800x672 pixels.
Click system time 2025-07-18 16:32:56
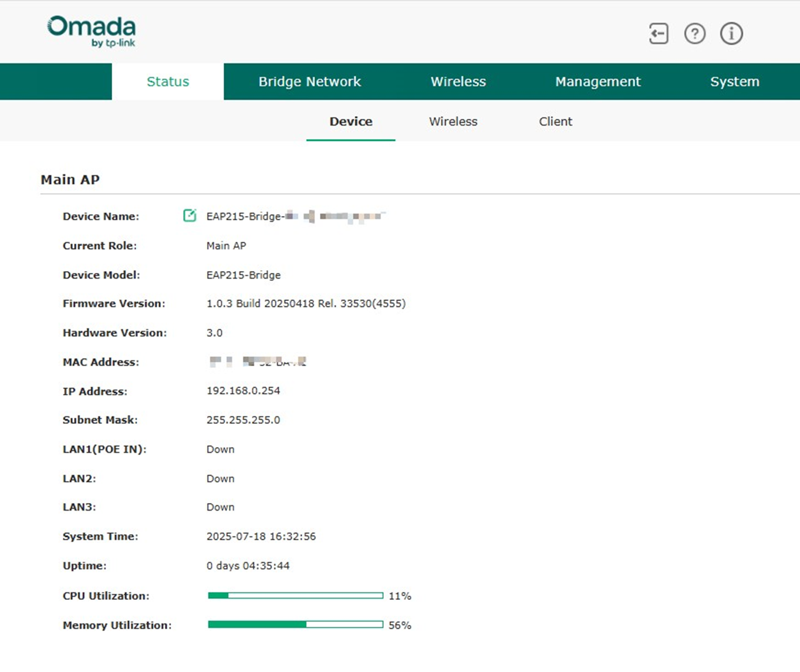pyautogui.click(x=261, y=536)
